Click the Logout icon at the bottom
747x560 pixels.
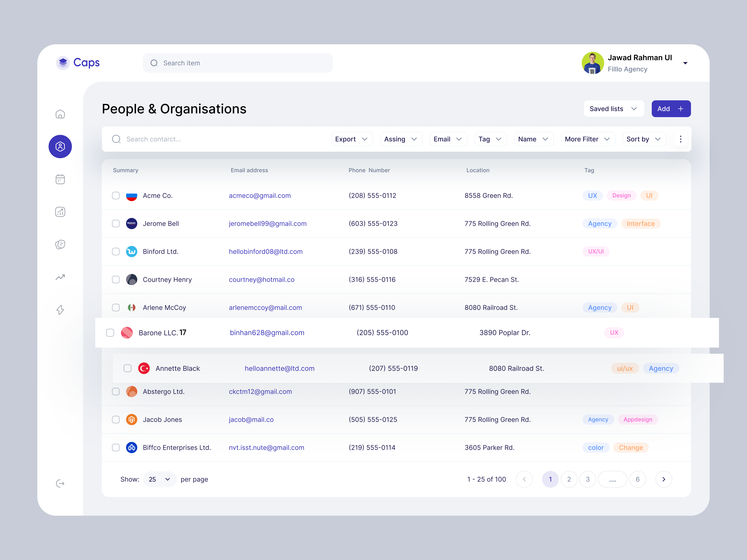tap(60, 483)
